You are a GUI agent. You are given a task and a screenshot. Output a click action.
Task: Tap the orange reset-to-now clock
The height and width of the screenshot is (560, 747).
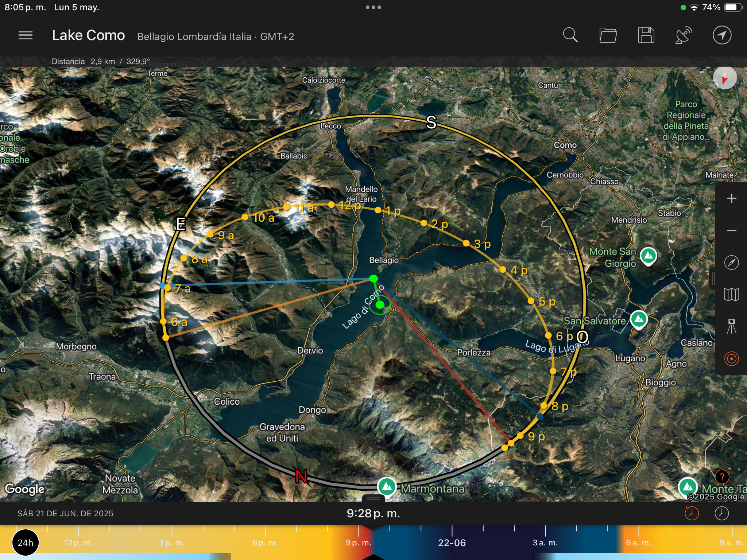pos(692,513)
